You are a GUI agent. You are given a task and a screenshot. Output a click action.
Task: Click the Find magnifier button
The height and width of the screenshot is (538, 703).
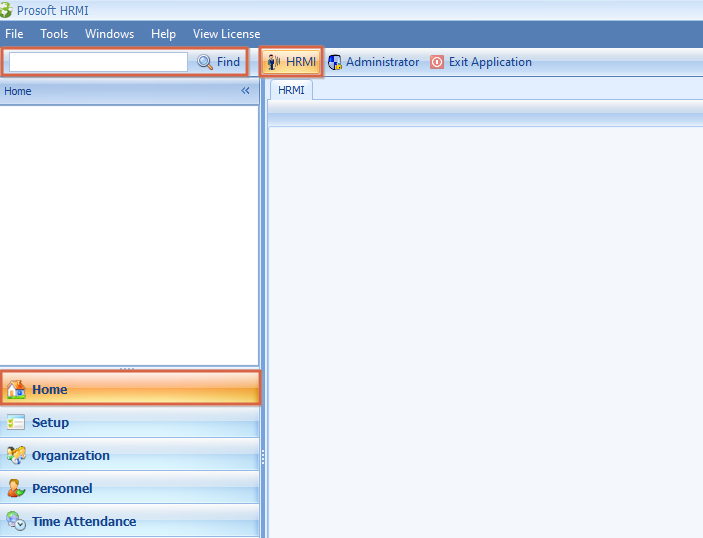click(219, 62)
